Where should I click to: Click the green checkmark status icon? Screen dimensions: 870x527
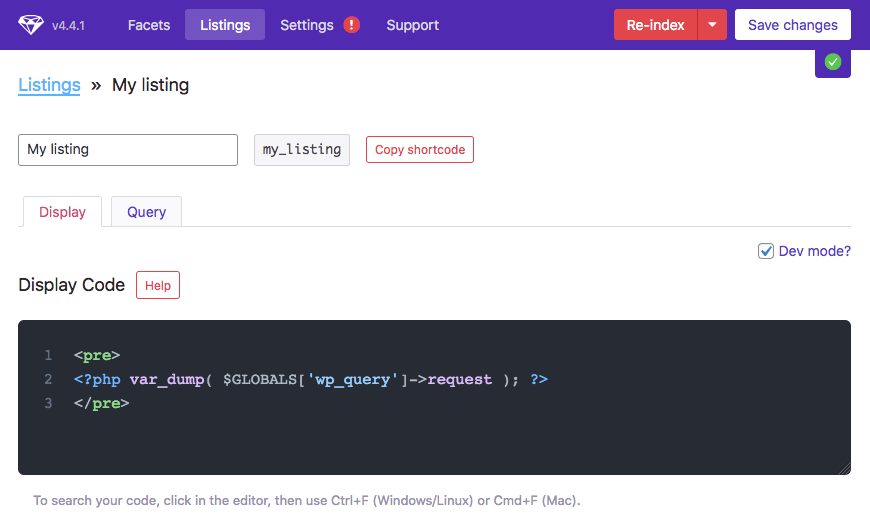click(833, 62)
